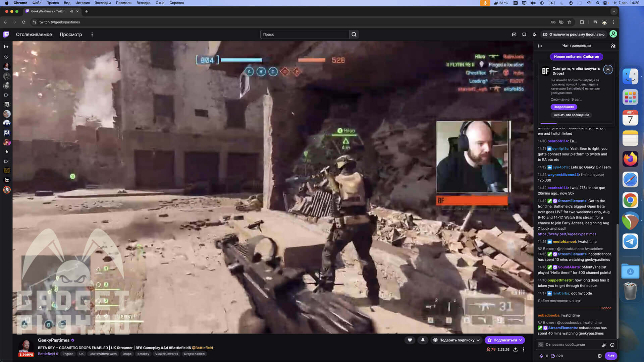644x362 pixels.
Task: Expand the left sidebar arrow
Action: coord(6,47)
